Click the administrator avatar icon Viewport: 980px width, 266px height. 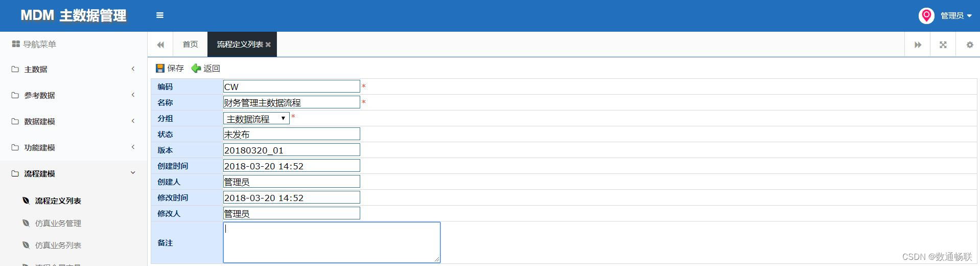coord(926,16)
